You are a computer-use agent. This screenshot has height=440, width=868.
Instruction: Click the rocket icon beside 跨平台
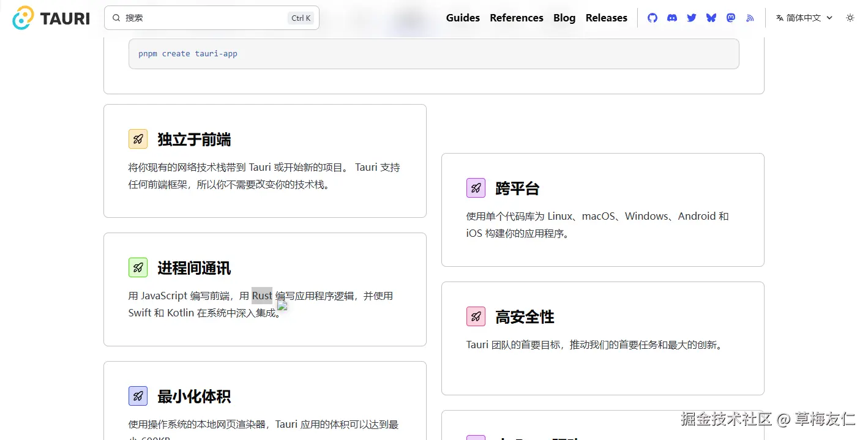point(476,188)
